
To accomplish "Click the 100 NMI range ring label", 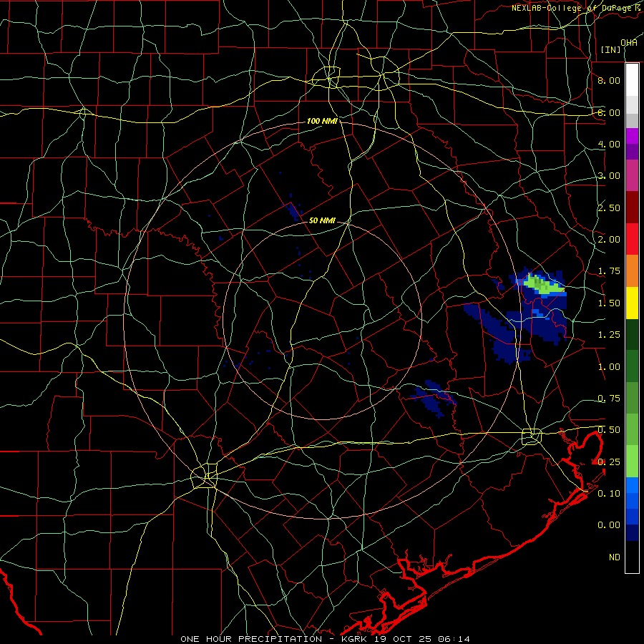I will (322, 121).
